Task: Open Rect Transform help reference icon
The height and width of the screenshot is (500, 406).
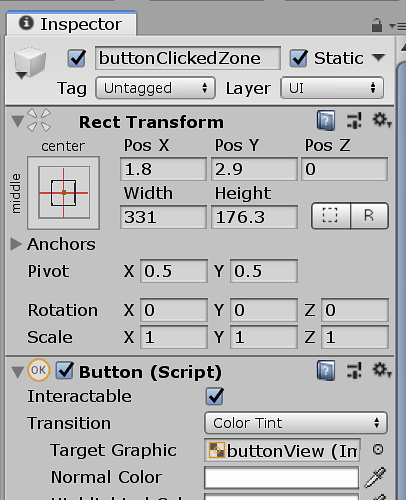Action: point(326,120)
